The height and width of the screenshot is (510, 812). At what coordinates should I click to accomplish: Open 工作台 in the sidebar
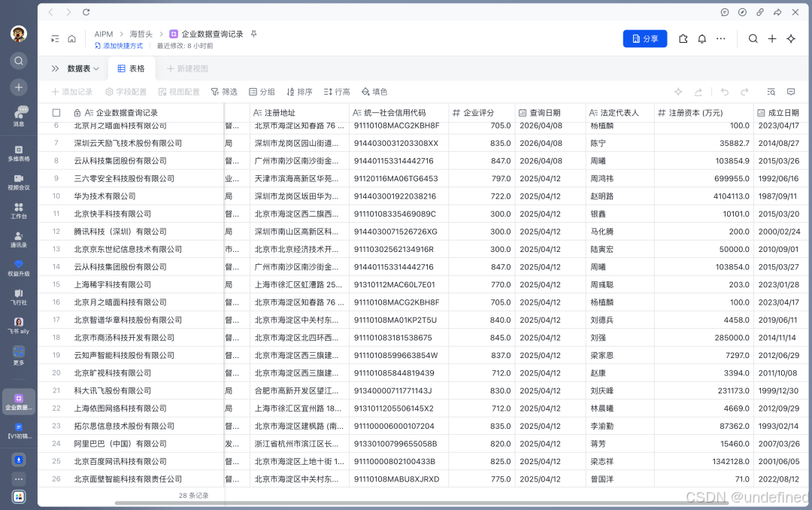19,211
